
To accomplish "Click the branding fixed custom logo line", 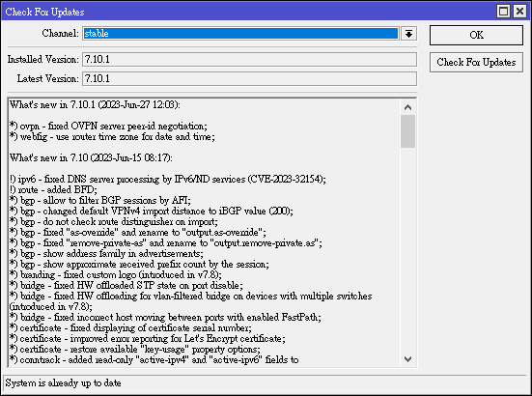I will click(116, 275).
